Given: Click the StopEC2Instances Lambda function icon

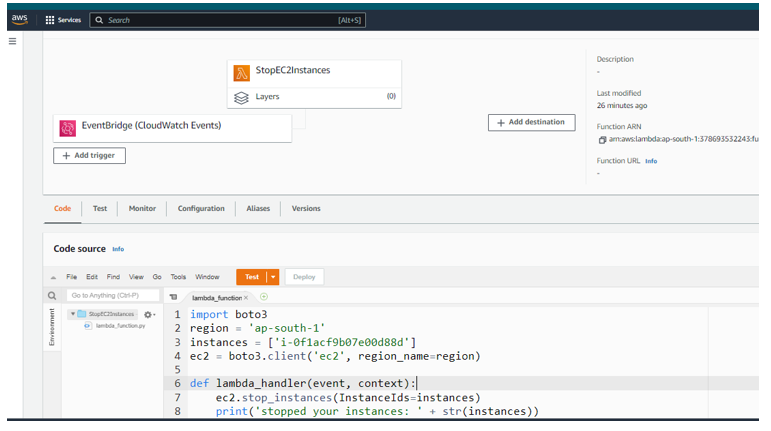Looking at the screenshot, I should click(x=241, y=73).
